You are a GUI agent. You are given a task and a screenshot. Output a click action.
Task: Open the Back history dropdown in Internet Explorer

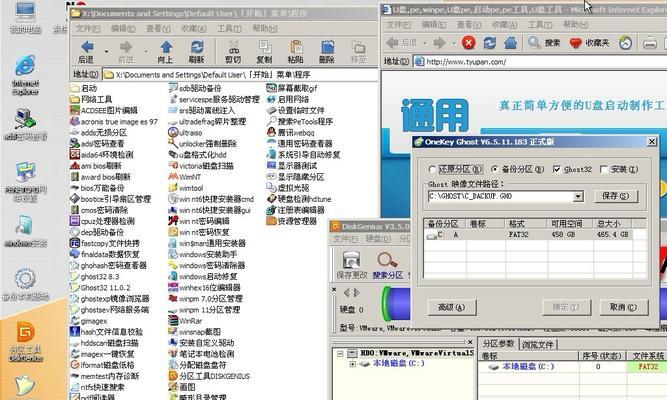pos(424,43)
